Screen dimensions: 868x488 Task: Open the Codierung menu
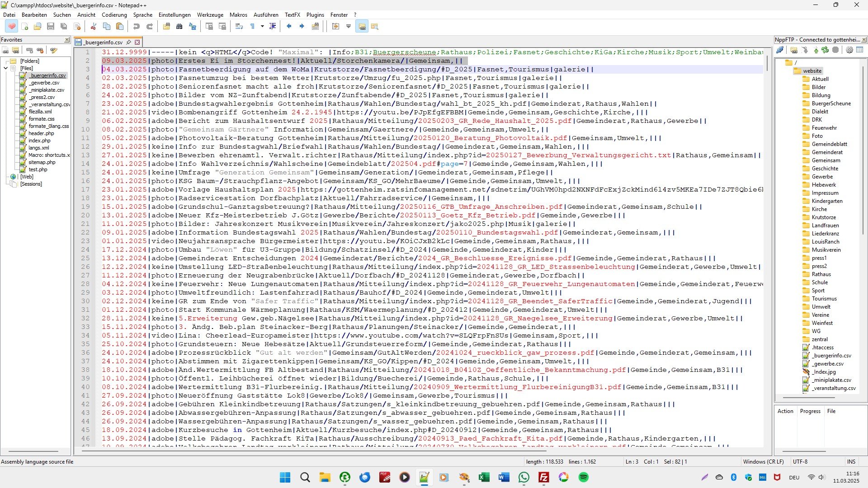point(114,15)
